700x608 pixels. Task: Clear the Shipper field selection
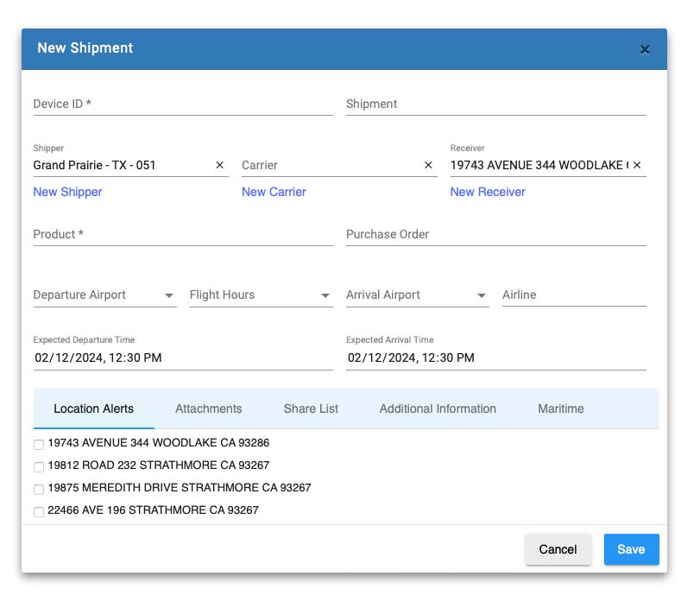click(219, 165)
